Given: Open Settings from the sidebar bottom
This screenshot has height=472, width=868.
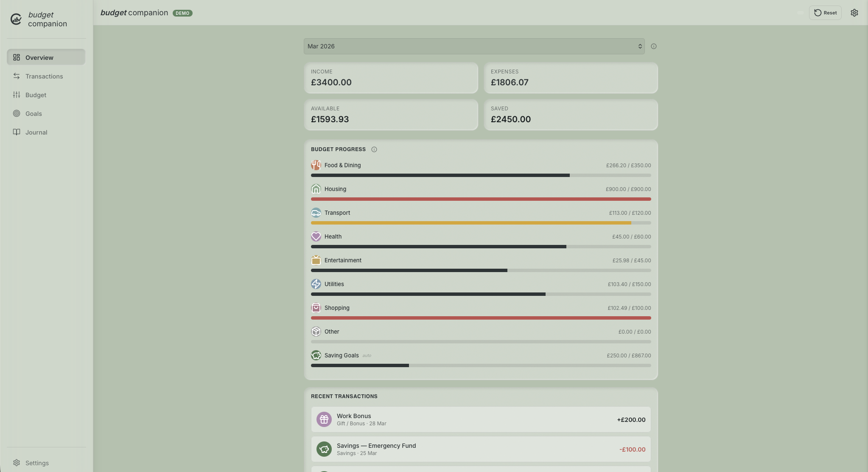Looking at the screenshot, I should coord(37,463).
